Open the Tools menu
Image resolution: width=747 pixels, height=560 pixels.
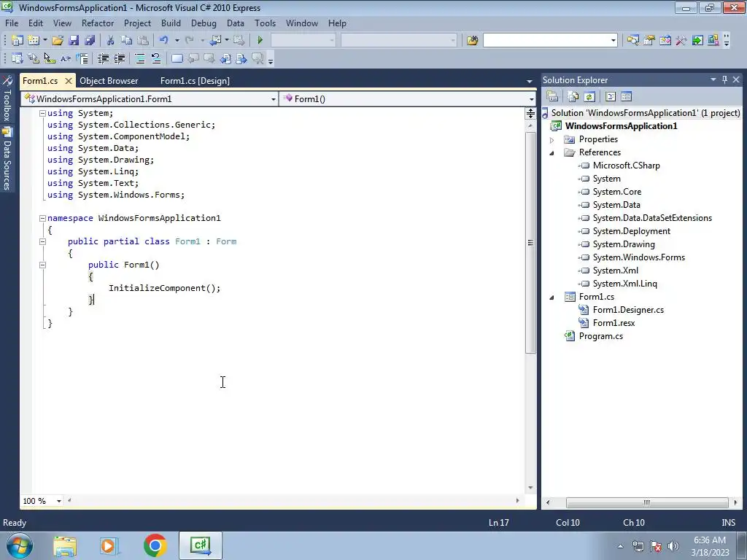265,23
